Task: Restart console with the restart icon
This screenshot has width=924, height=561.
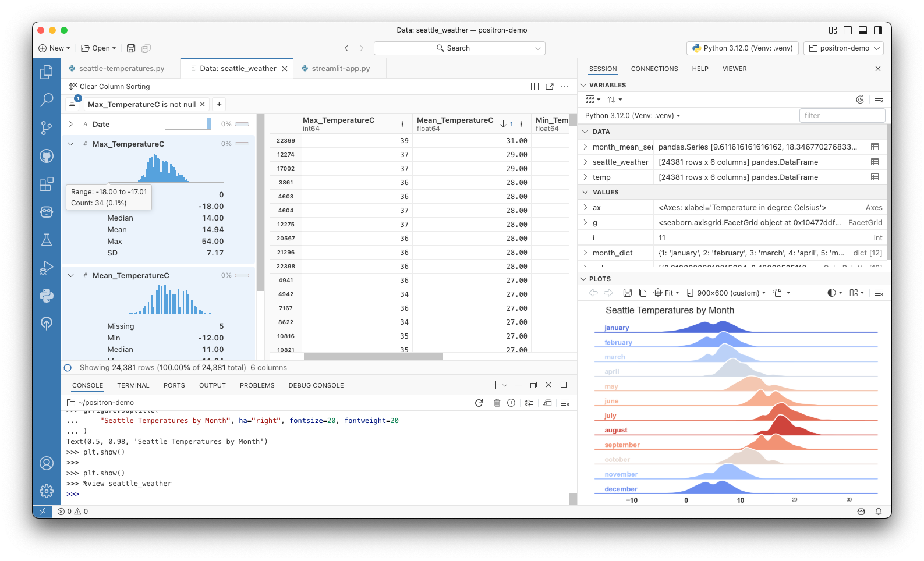Action: point(479,403)
